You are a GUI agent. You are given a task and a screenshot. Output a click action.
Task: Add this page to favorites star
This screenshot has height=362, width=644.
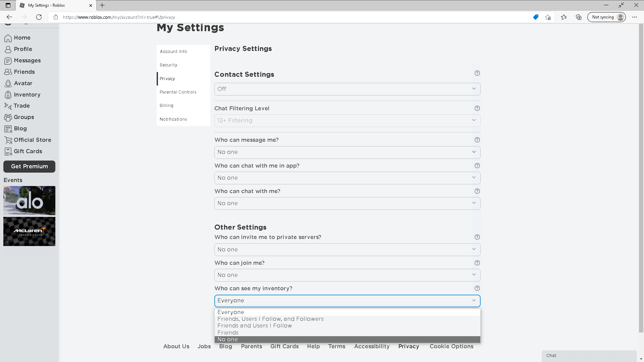(548, 17)
